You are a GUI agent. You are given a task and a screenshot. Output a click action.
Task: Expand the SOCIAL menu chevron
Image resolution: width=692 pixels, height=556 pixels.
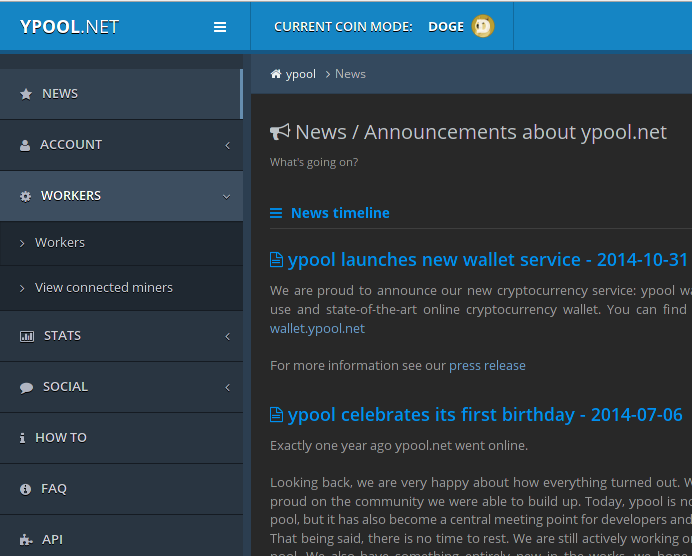[x=228, y=387]
